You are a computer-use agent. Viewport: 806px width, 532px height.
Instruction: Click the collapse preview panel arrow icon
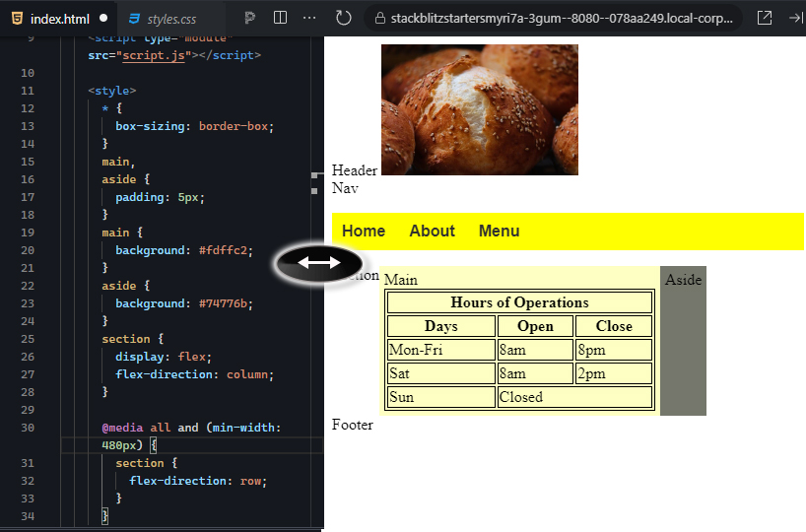pos(796,18)
